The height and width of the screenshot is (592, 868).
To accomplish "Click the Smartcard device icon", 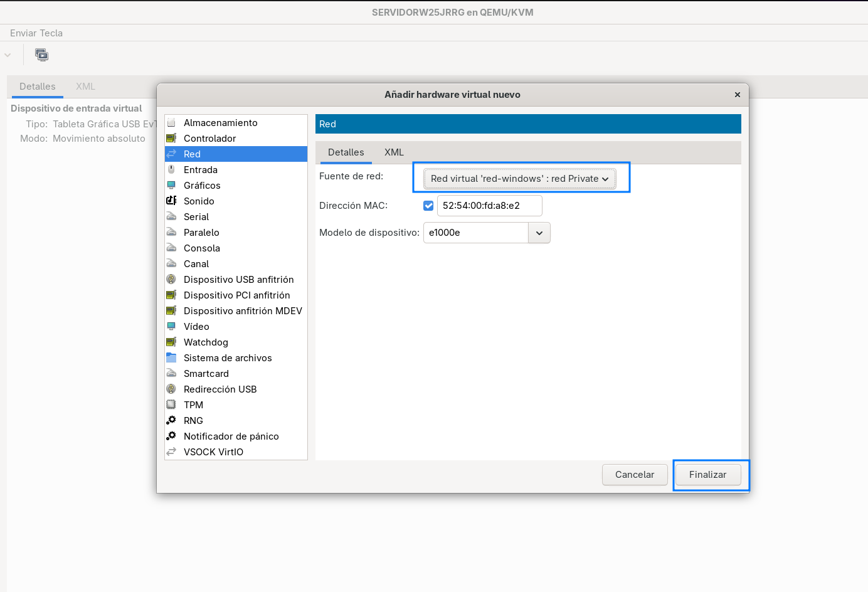I will [171, 374].
